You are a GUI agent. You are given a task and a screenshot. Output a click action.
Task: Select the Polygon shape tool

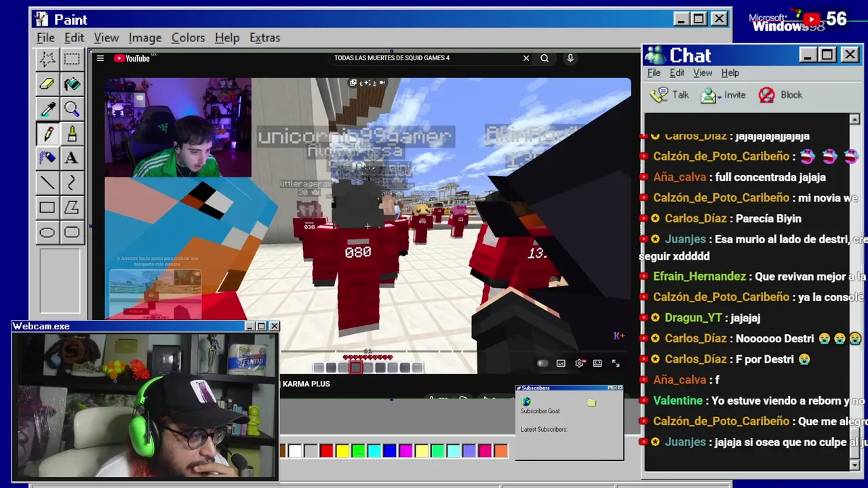[72, 207]
